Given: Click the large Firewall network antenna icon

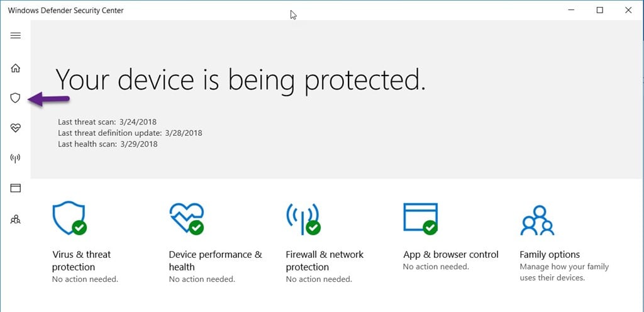Looking at the screenshot, I should coord(303,218).
